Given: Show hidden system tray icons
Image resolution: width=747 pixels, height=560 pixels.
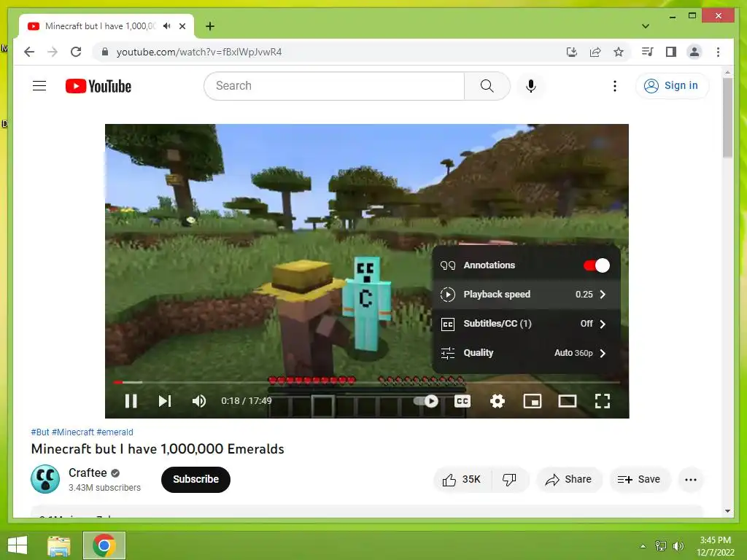Looking at the screenshot, I should pyautogui.click(x=643, y=546).
